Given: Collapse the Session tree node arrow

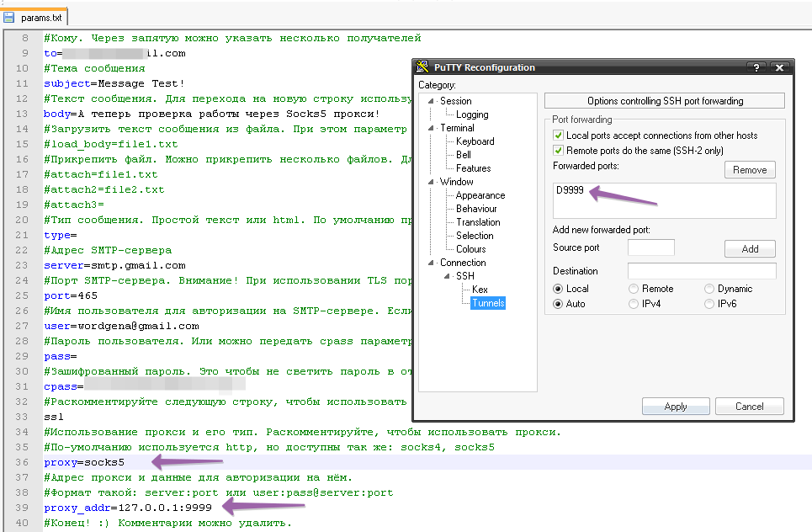Looking at the screenshot, I should pyautogui.click(x=431, y=101).
